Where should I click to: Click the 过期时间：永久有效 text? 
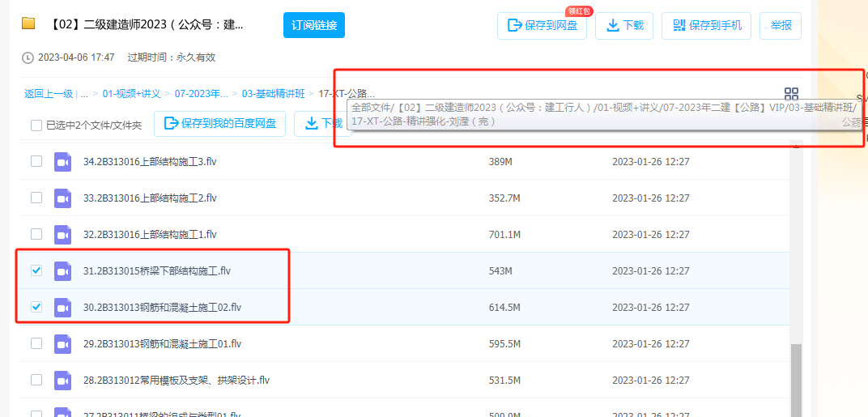(171, 57)
